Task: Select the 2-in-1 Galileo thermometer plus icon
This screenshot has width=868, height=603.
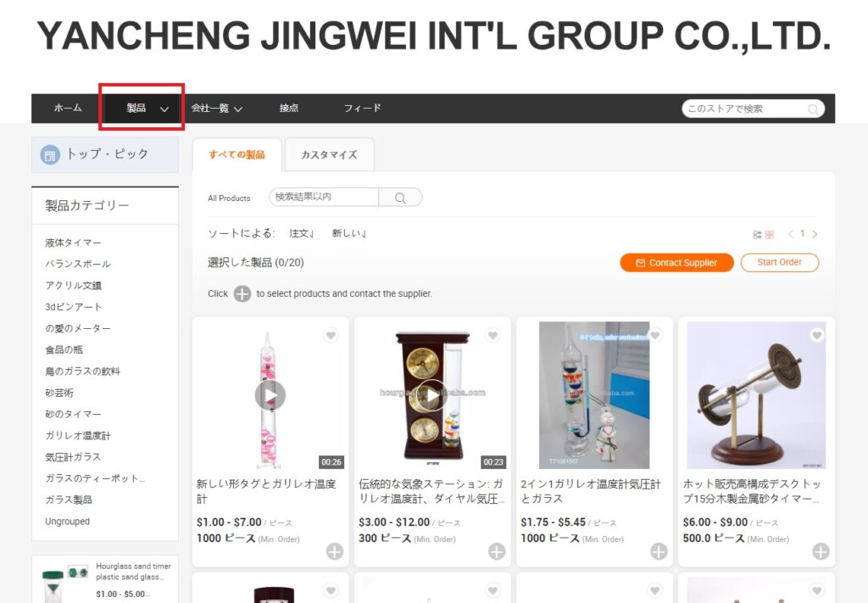Action: pos(659,551)
